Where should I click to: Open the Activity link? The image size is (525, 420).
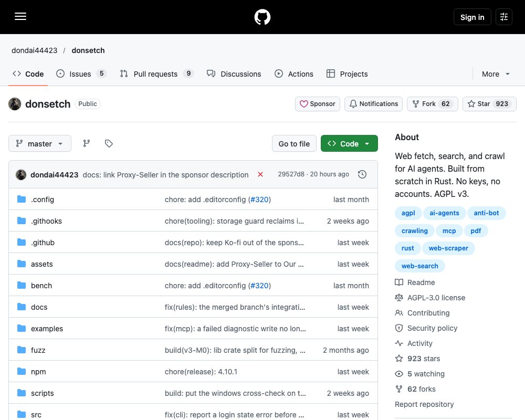coord(414,343)
